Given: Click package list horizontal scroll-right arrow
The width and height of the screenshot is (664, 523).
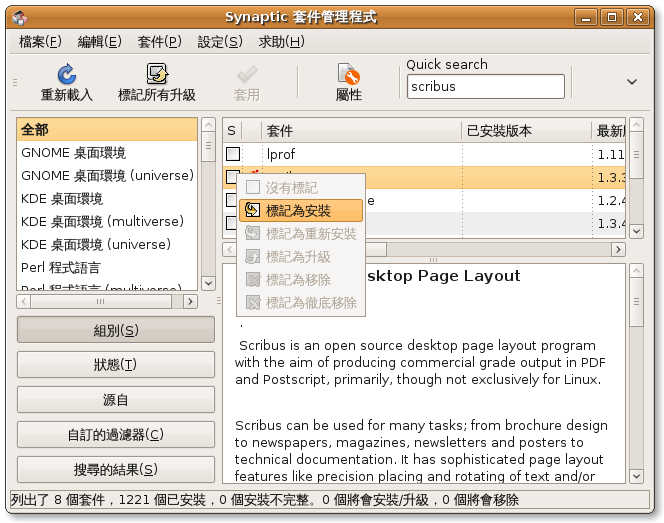Looking at the screenshot, I should (x=618, y=249).
